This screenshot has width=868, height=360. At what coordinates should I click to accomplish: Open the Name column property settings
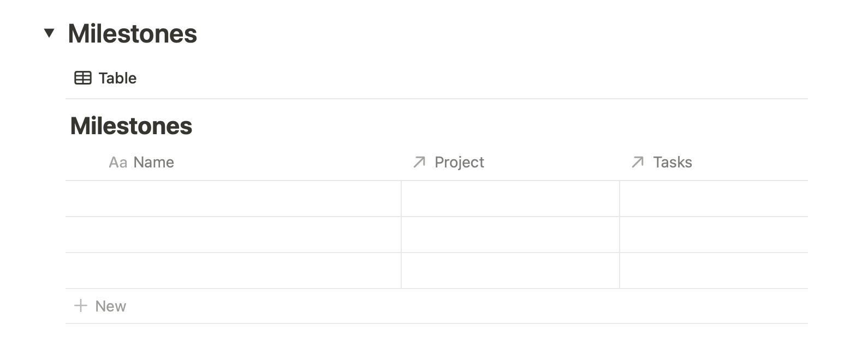click(x=153, y=162)
